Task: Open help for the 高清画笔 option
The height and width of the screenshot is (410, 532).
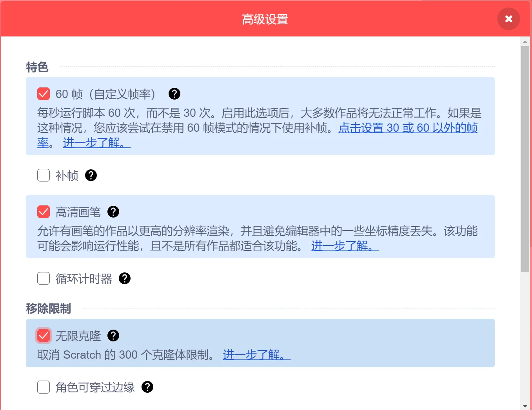Action: [x=113, y=212]
